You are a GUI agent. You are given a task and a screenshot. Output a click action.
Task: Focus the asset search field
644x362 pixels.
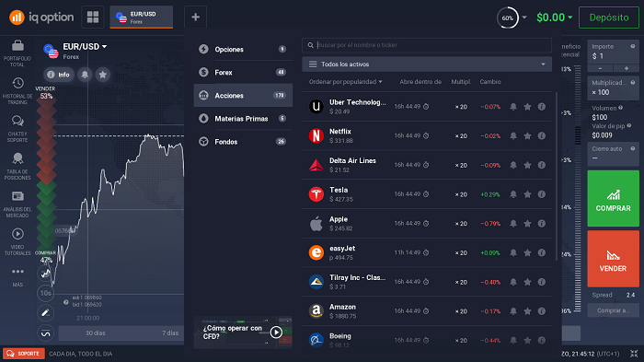point(427,45)
